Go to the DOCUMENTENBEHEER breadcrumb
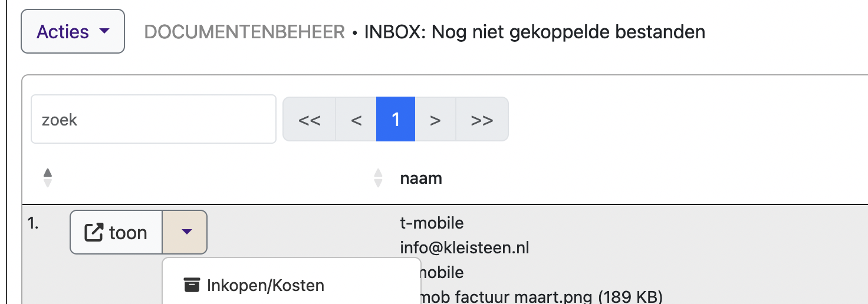The height and width of the screenshot is (304, 868). coord(244,32)
